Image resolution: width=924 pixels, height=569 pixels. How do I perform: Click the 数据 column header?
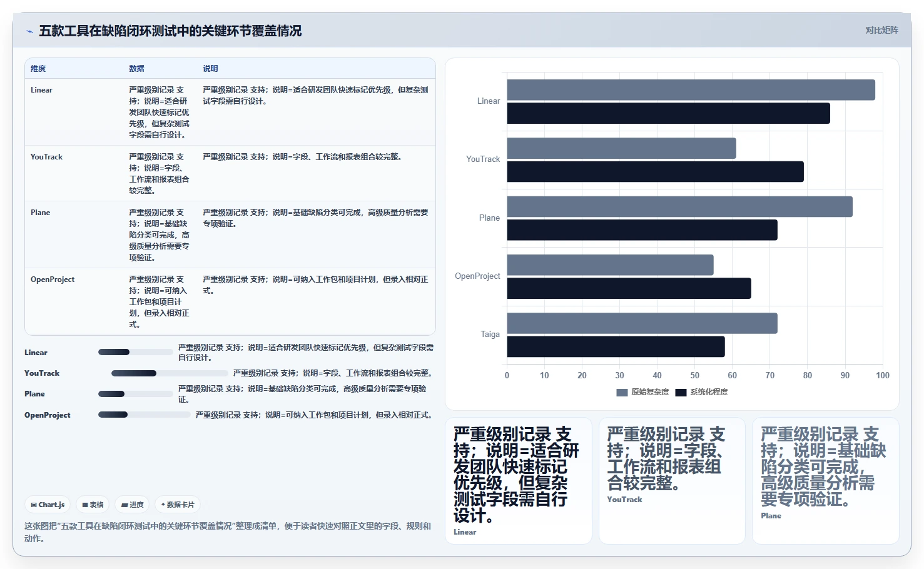[x=136, y=69]
